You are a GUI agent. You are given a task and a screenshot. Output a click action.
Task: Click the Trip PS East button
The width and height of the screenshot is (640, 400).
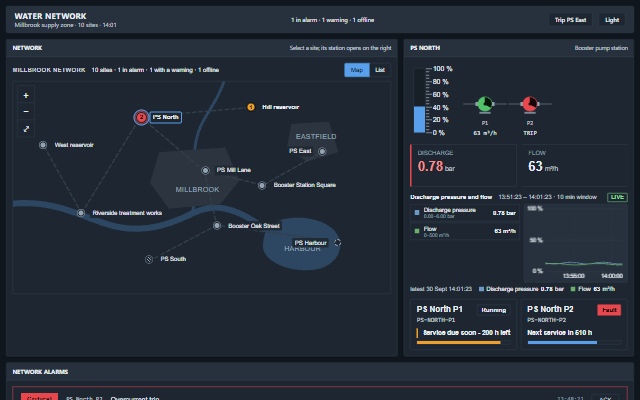coord(570,20)
